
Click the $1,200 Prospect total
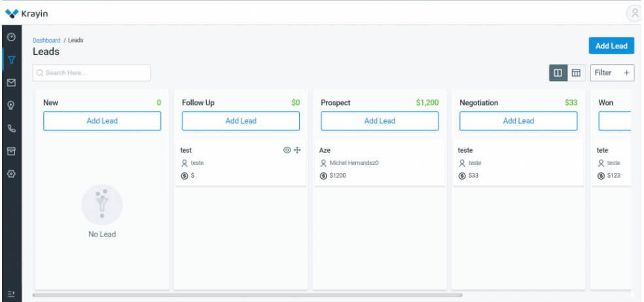(427, 103)
